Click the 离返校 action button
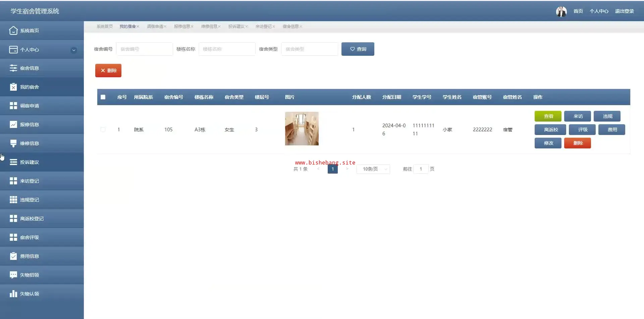Viewport: 644px width, 319px height. click(x=550, y=130)
